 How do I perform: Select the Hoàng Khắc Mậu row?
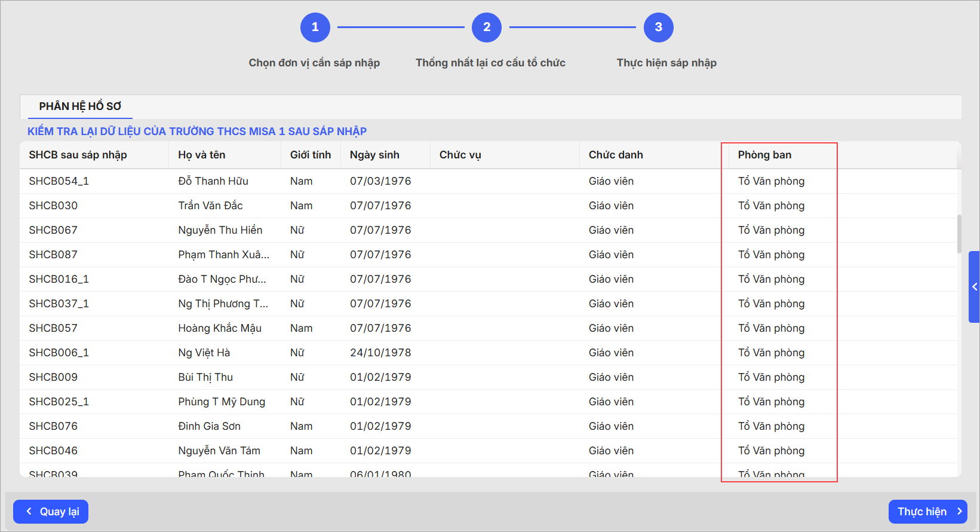pos(219,328)
